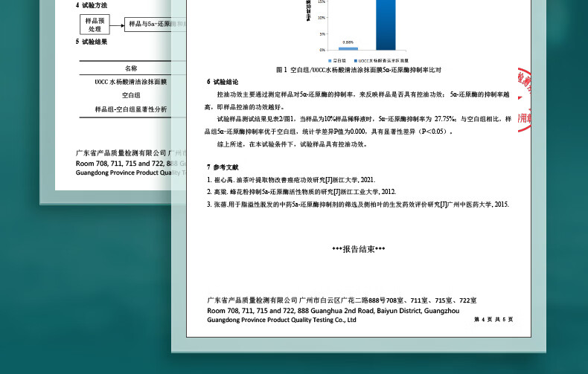Viewport: 588px width, 374px height.
Task: Click the blank group legend marker
Action: 330,59
